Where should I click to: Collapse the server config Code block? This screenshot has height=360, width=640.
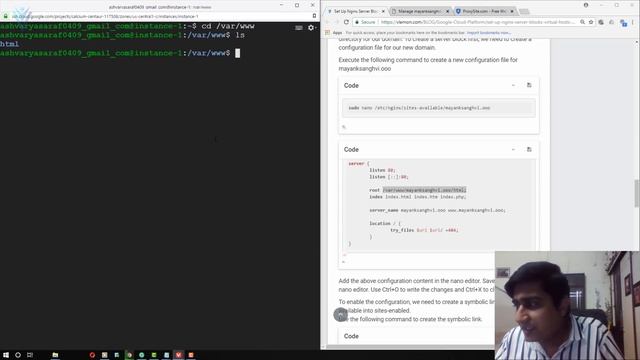513,149
